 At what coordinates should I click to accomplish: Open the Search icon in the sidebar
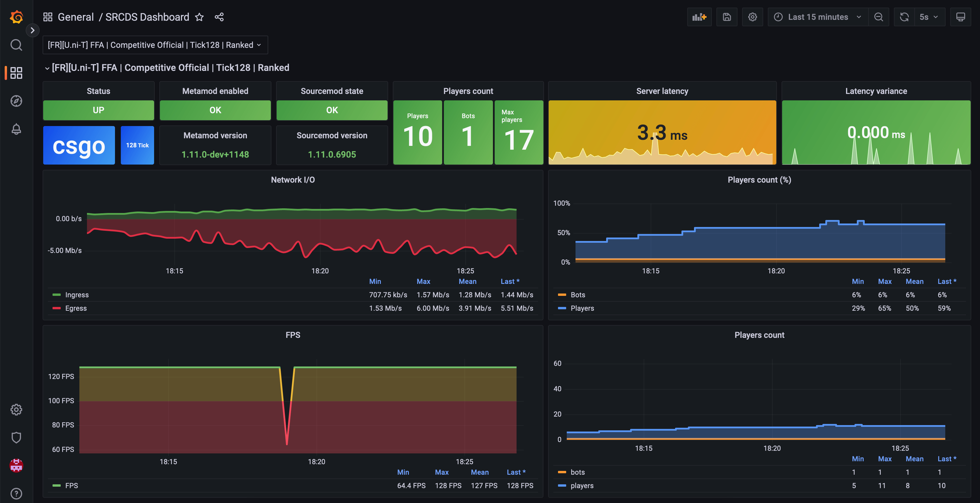(x=16, y=45)
